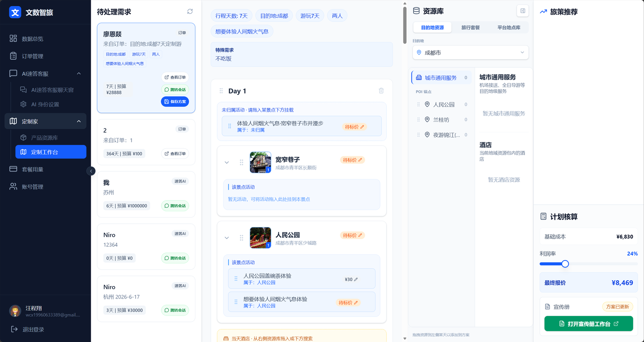The width and height of the screenshot is (644, 342).
Task: Open AI 身份设置 page
Action: pos(51,104)
